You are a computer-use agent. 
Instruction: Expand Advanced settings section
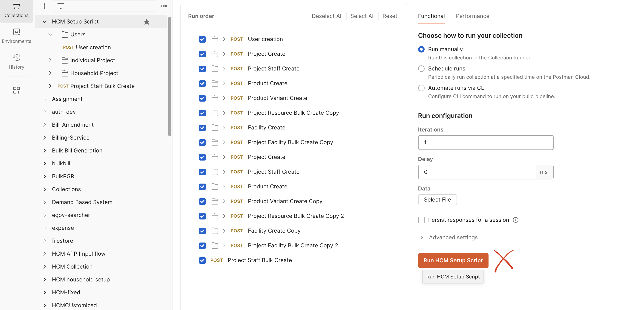(422, 237)
